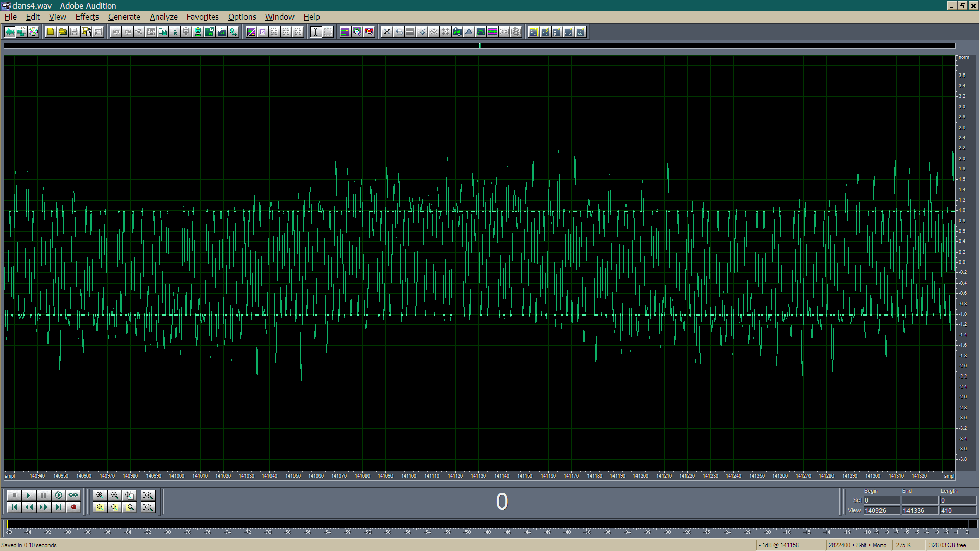The width and height of the screenshot is (980, 551).
Task: Open the Generate menu
Action: [124, 17]
